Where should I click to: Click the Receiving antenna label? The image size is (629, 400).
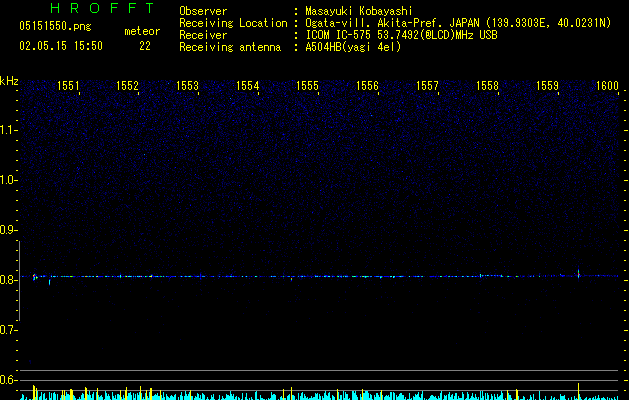pos(230,47)
